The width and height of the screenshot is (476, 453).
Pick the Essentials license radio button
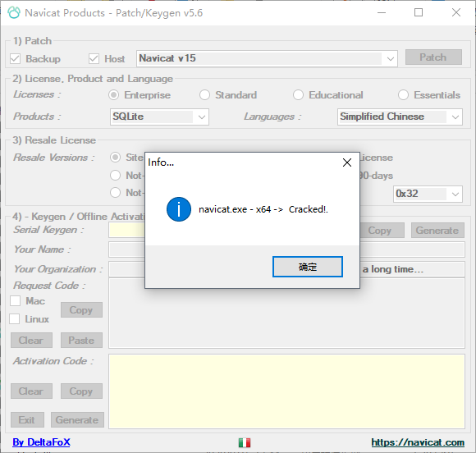click(403, 95)
